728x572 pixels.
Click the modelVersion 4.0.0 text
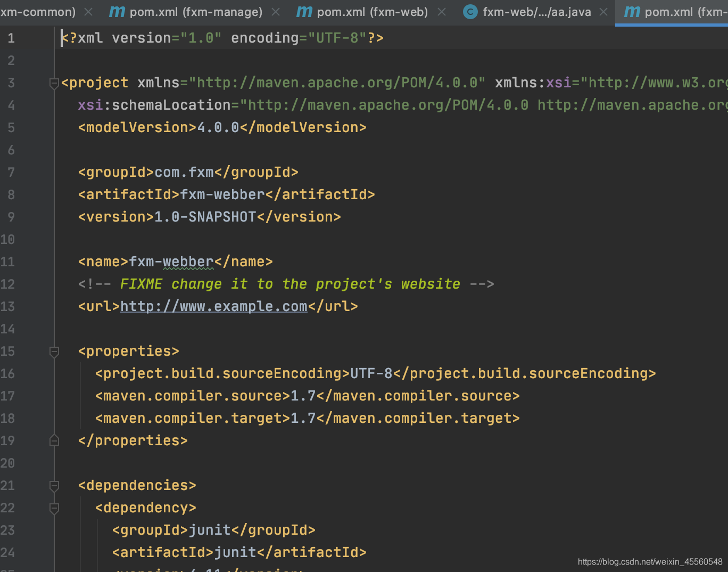(x=222, y=127)
